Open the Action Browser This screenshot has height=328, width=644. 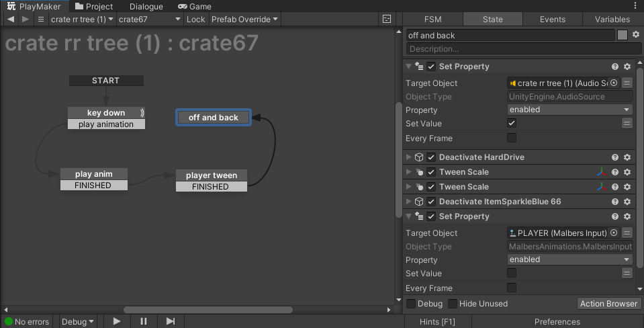[x=608, y=304]
